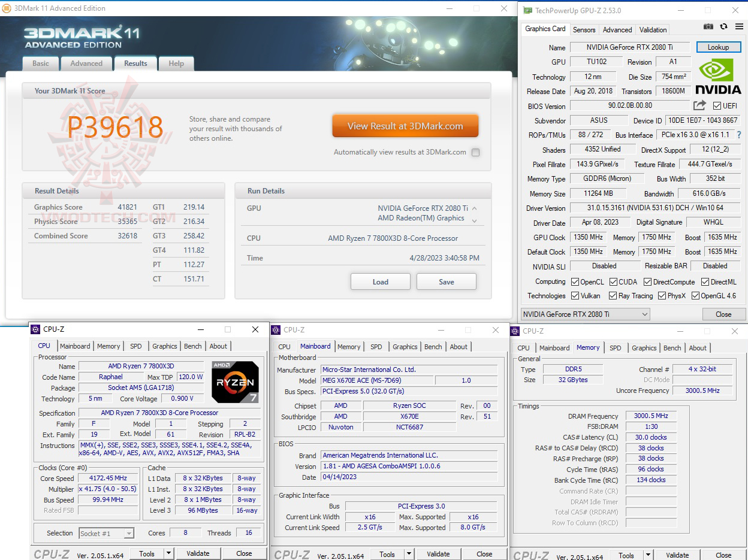Screen dimensions: 748x560
Task: Click the Ryzen 7 logo in CPU-Z
Action: 235,382
